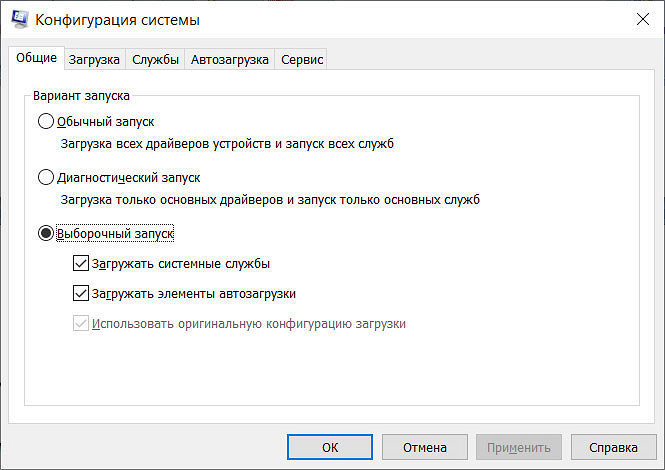
Task: Switch to the Автозагрузка tab
Action: coord(229,60)
